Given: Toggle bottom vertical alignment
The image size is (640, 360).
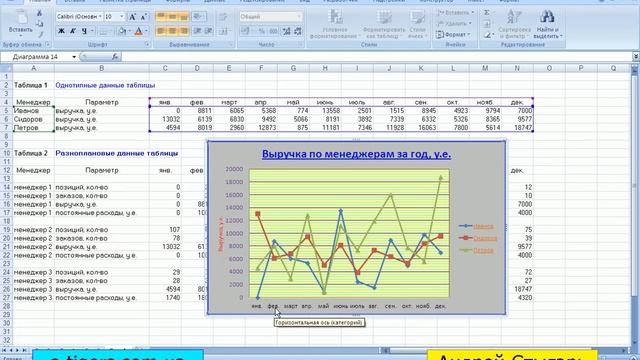Looking at the screenshot, I should click(x=184, y=17).
